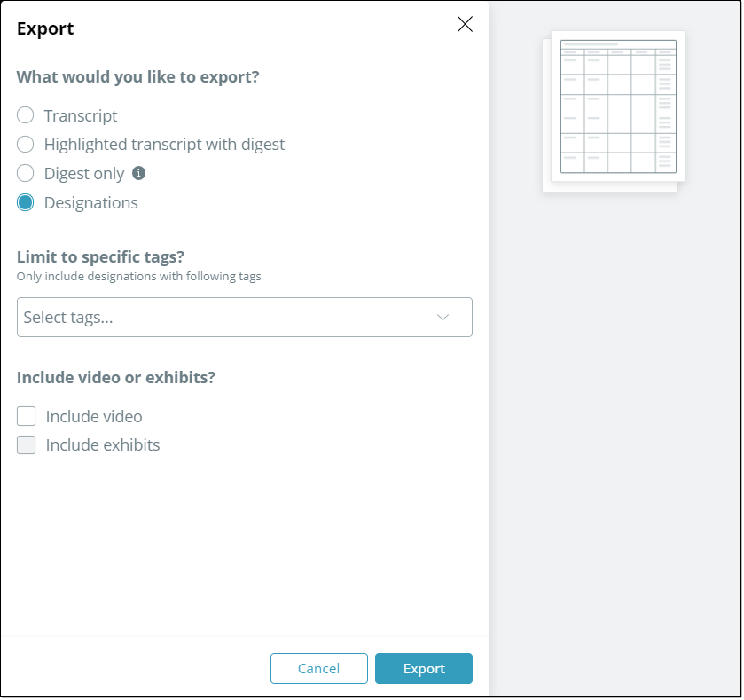Choose "Highlighted transcript with digest"

click(25, 144)
